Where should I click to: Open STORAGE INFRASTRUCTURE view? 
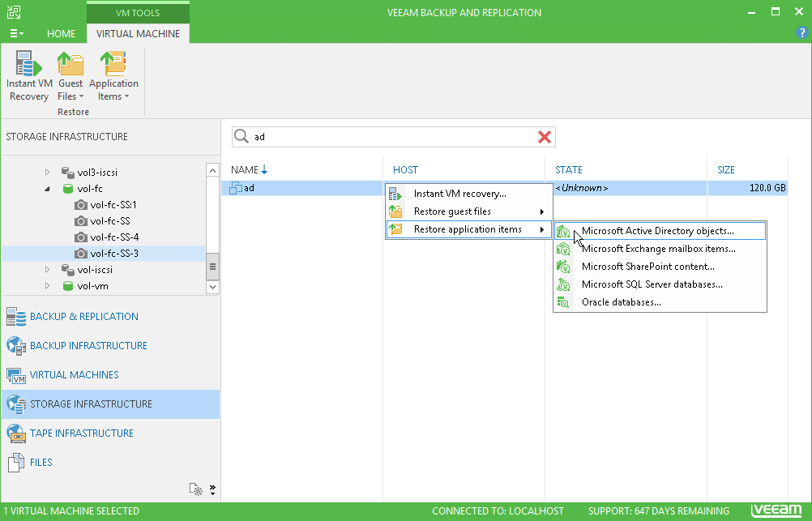click(x=111, y=404)
